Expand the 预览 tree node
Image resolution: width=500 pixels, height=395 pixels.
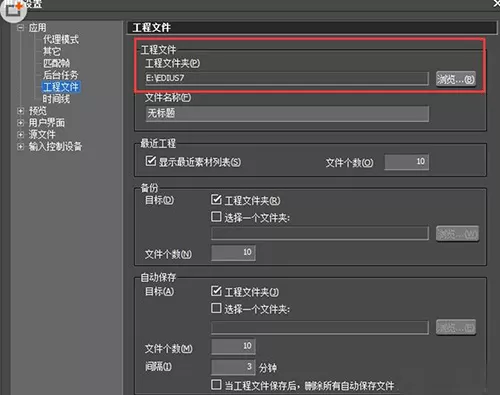pos(21,111)
